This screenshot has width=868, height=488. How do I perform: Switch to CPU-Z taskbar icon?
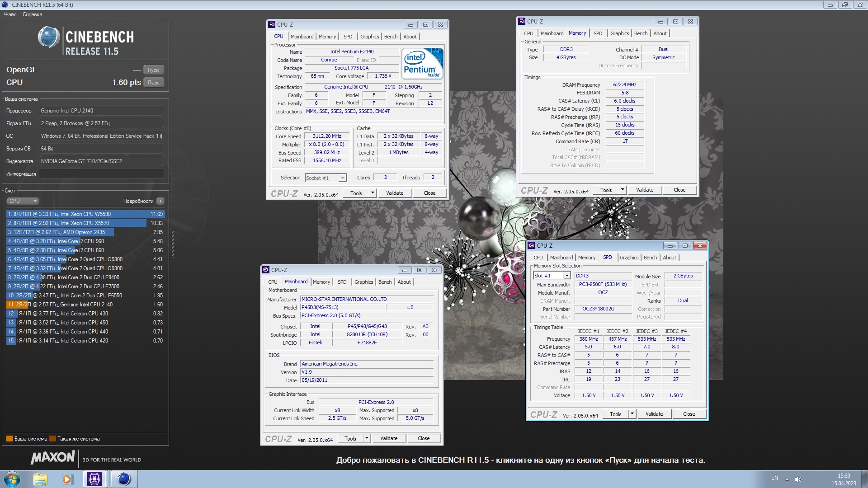pos(94,479)
